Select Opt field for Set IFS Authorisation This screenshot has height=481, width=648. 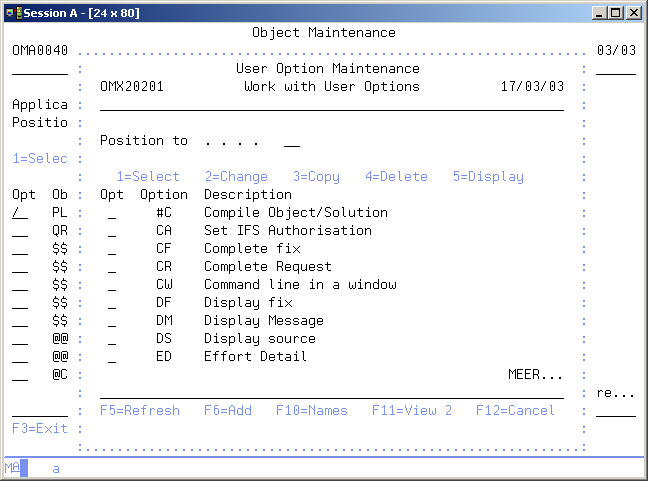(112, 231)
